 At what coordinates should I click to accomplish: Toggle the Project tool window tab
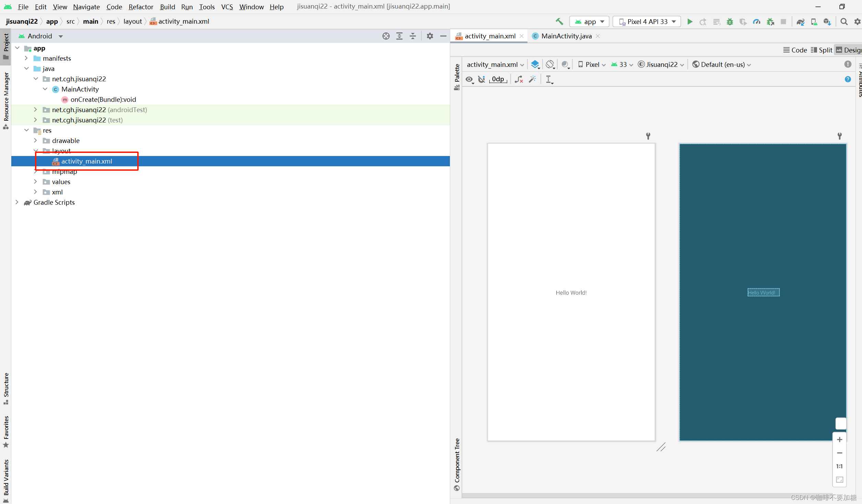click(6, 47)
